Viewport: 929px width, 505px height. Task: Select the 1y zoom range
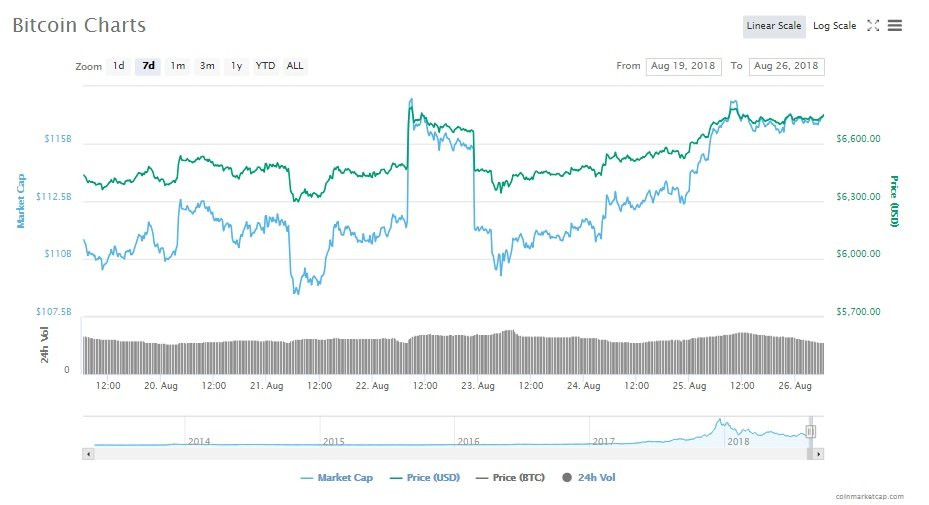click(x=236, y=66)
